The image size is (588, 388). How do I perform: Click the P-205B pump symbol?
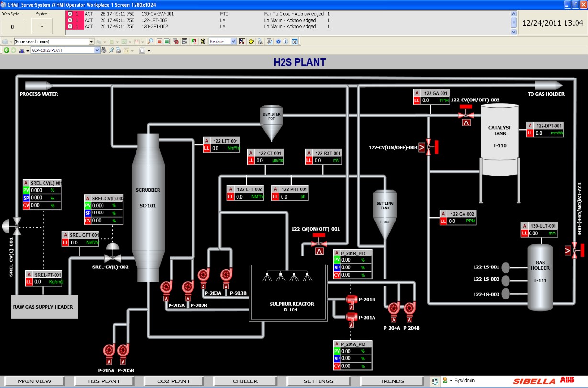pyautogui.click(x=124, y=350)
